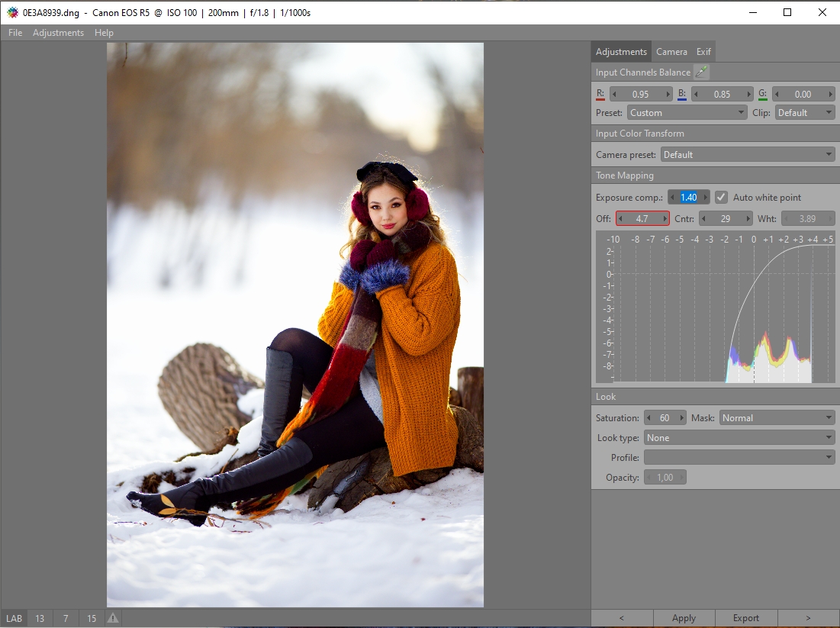The width and height of the screenshot is (840, 628).
Task: Decrease the B channel value arrow
Action: click(695, 94)
